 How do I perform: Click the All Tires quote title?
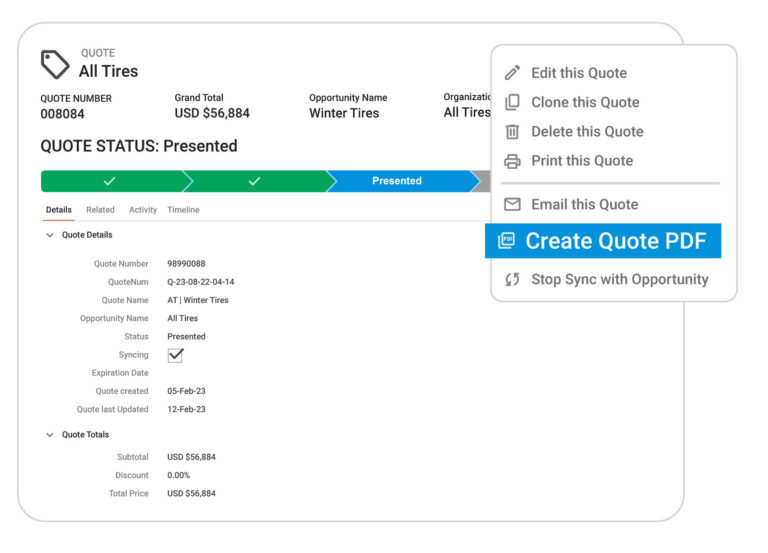point(108,72)
